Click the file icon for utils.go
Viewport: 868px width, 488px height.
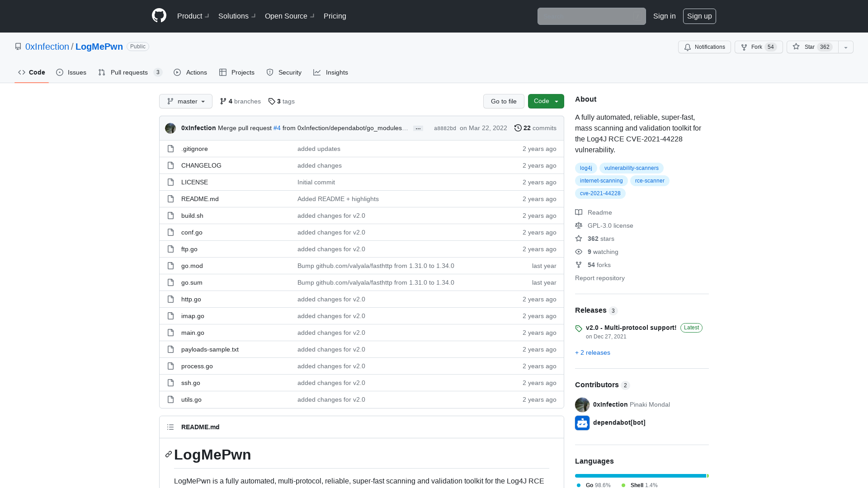tap(170, 399)
